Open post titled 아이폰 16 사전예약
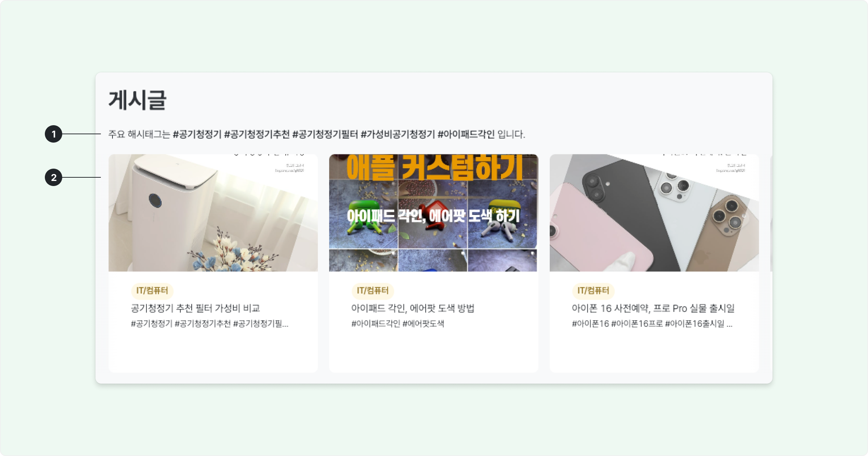The width and height of the screenshot is (868, 456). click(653, 308)
